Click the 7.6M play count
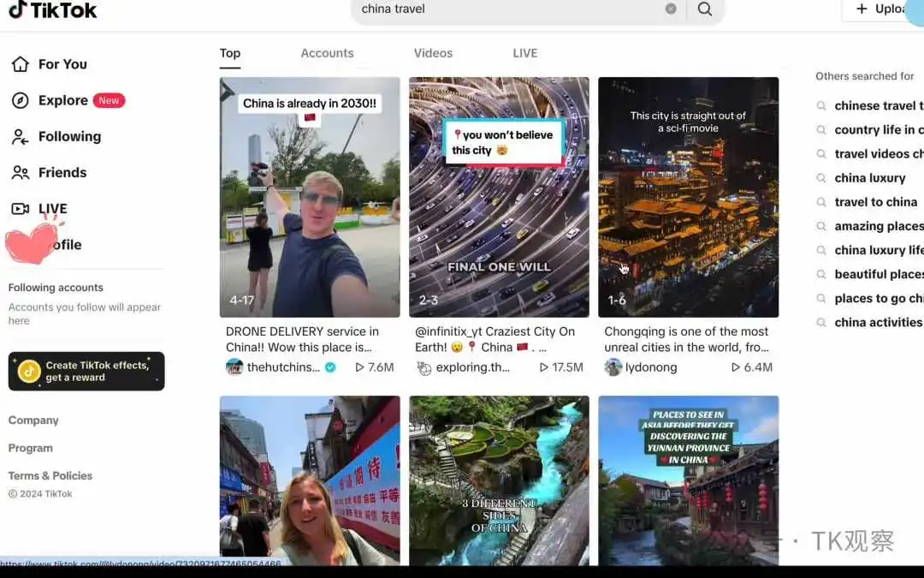Screen dimensions: 924x578 375,367
